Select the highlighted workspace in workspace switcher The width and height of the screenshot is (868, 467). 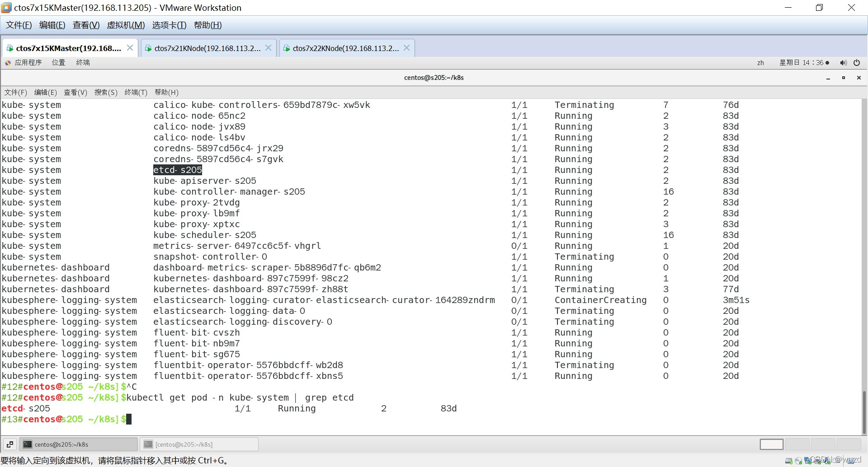[772, 444]
